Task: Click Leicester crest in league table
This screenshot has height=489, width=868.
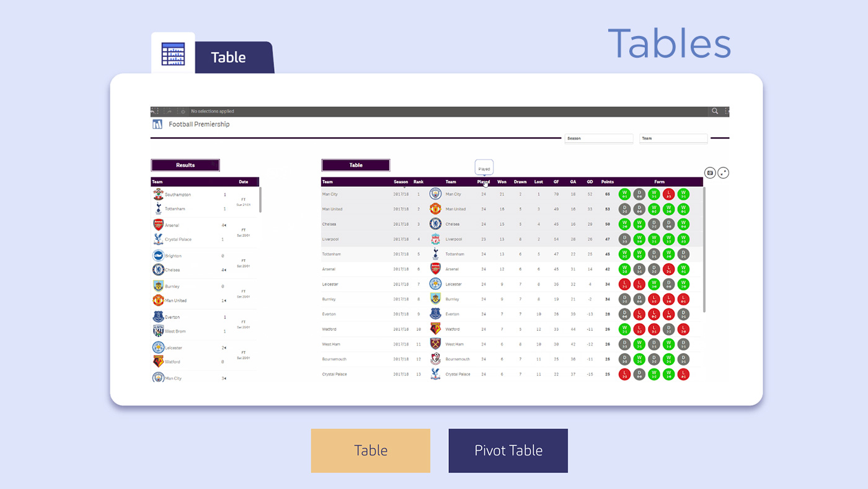Action: 435,284
